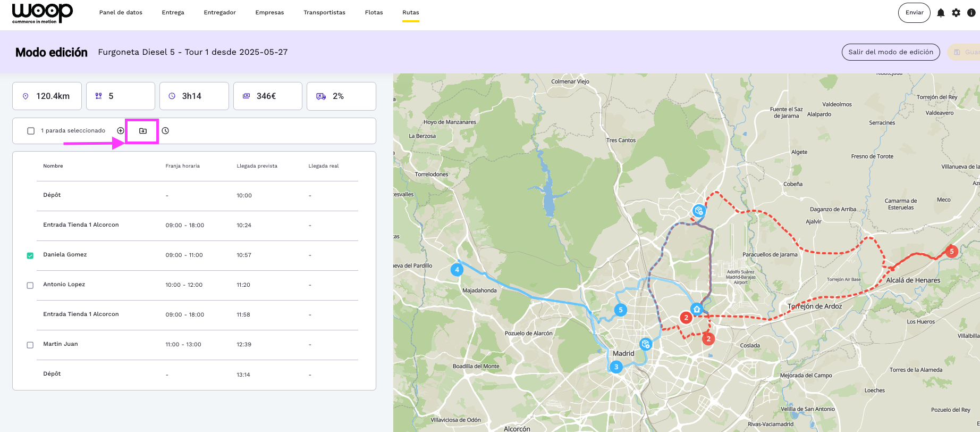
Task: Click the clock icon in selection toolbar
Action: coord(165,131)
